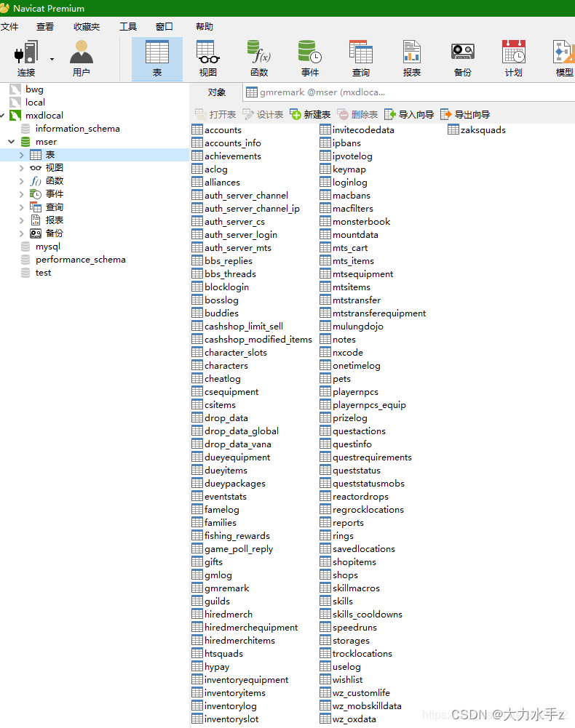The height and width of the screenshot is (728, 575).
Task: Select the Event (事件) toolbar icon
Action: pos(310,58)
